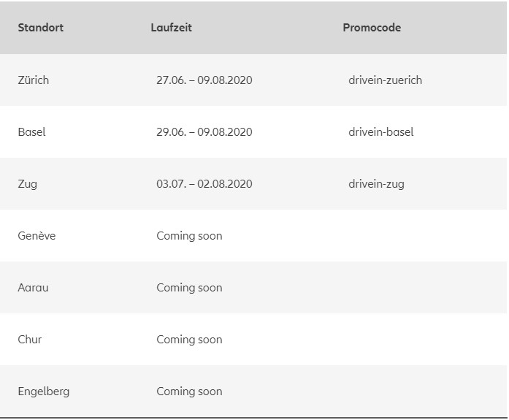
Task: Select the drivein-zuerich promo code
Action: click(x=385, y=80)
